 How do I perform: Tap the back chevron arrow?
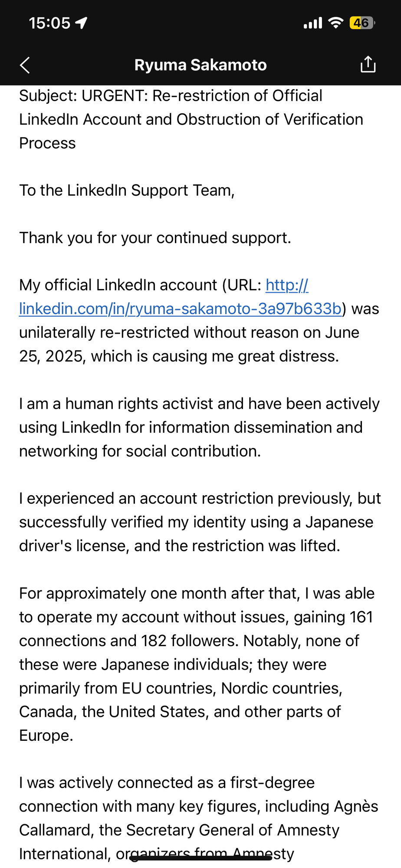[25, 65]
